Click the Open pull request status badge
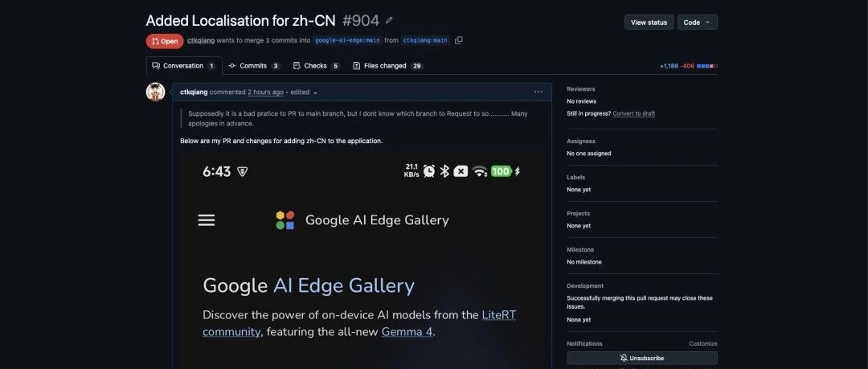This screenshot has width=868, height=369. pyautogui.click(x=165, y=41)
